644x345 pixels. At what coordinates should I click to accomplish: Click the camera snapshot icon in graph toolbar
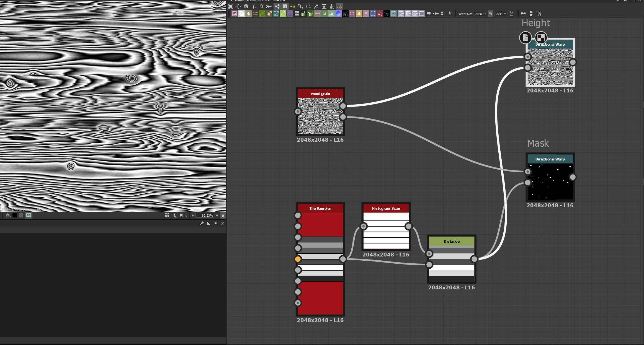[246, 6]
